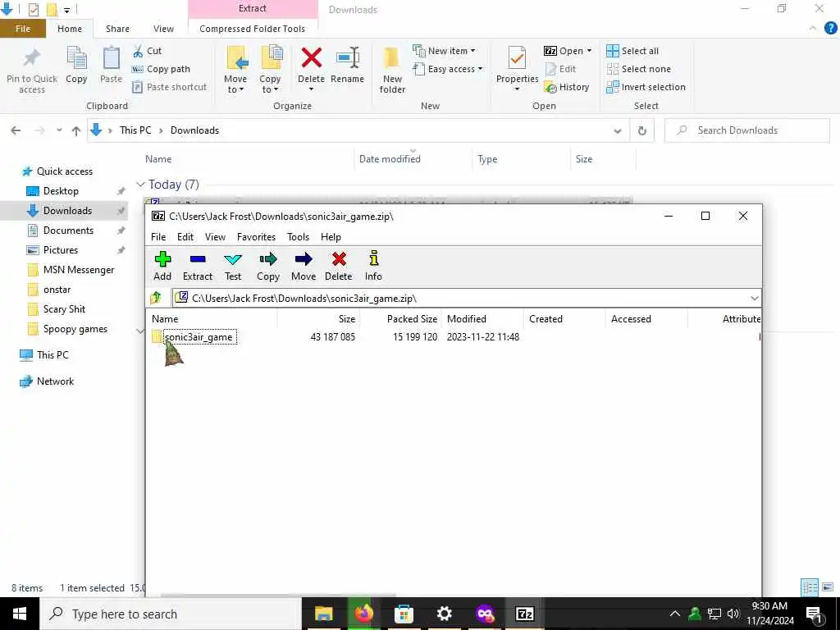
Task: Open the Copy to dropdown in Explorer
Action: coord(270,71)
